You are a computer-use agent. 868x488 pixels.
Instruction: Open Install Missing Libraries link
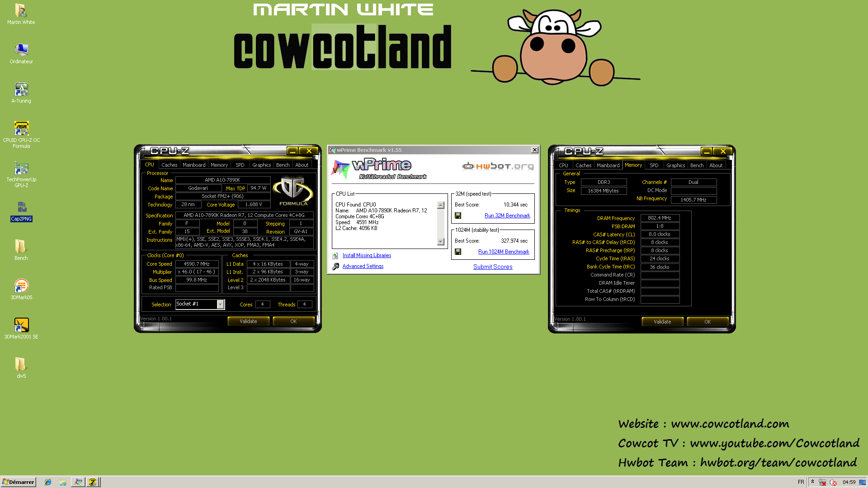coord(367,256)
